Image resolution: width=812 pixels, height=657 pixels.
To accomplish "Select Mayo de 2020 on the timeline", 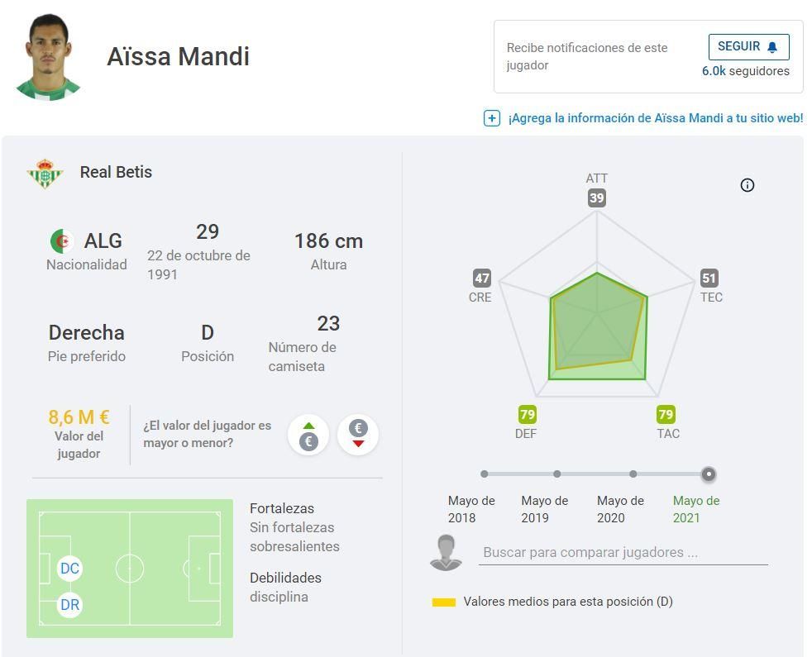I will (x=633, y=474).
